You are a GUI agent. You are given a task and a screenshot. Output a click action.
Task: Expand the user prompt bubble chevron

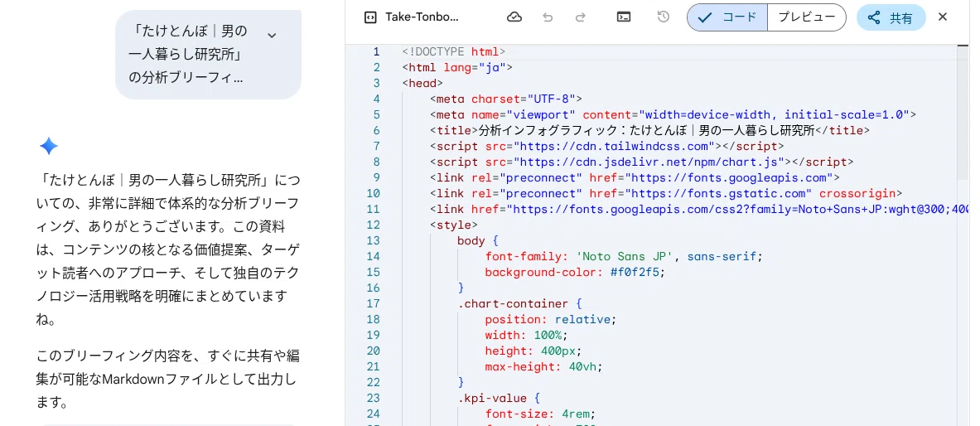coord(272,35)
